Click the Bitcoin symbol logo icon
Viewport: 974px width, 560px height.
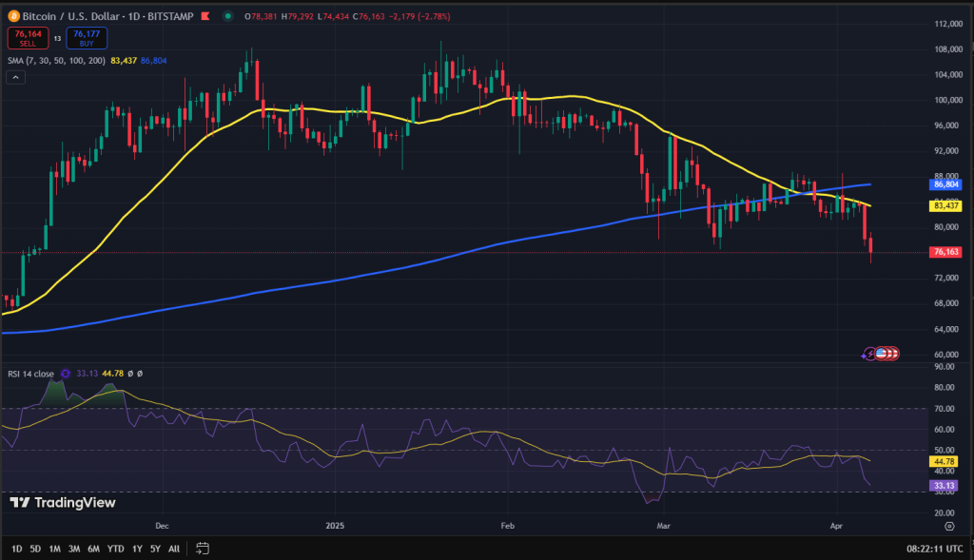point(13,16)
